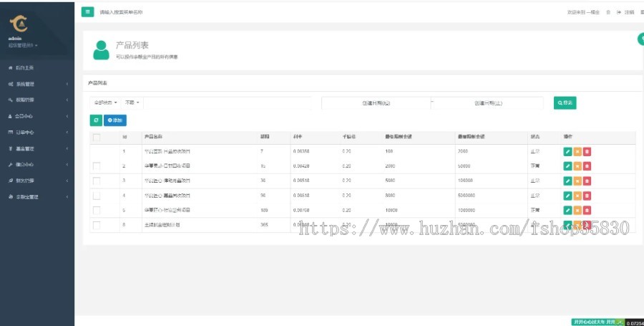
Task: Click orange X button in row id 1
Action: [x=577, y=152]
